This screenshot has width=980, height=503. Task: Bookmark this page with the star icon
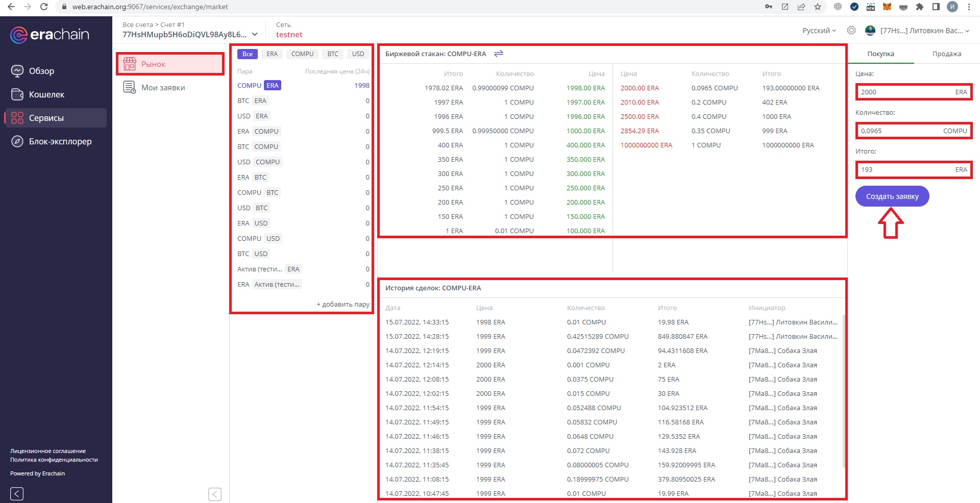pos(818,7)
